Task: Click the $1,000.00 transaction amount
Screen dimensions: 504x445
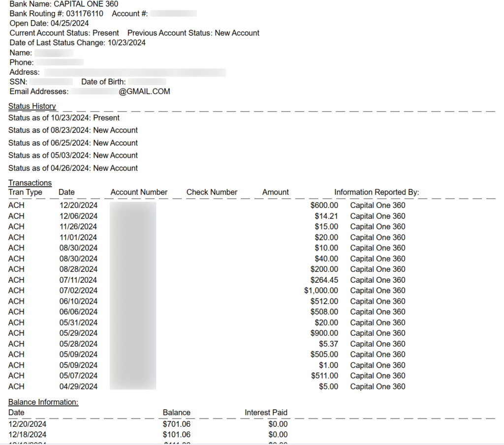Action: click(321, 291)
